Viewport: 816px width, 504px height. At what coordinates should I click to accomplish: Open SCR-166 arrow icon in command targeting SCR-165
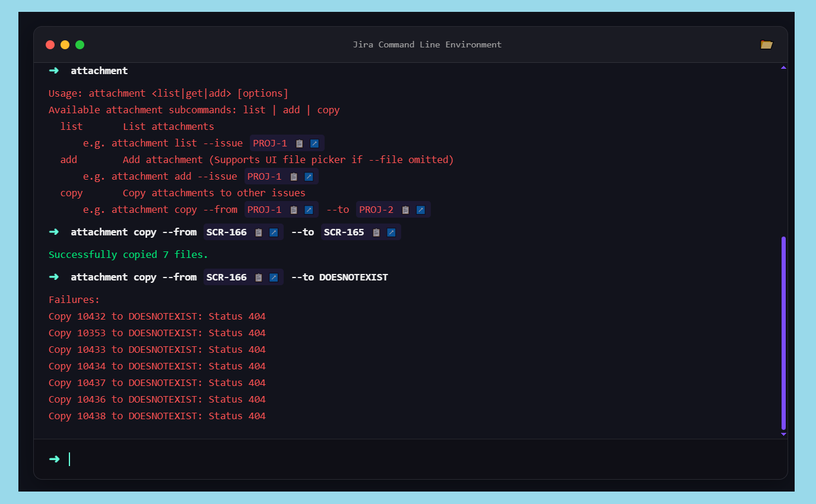coord(274,232)
